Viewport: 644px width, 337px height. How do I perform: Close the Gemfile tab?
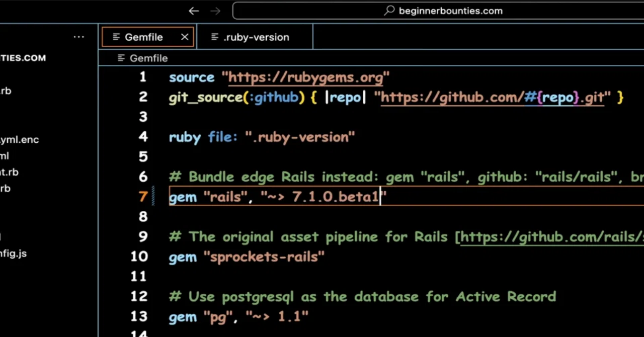point(185,37)
